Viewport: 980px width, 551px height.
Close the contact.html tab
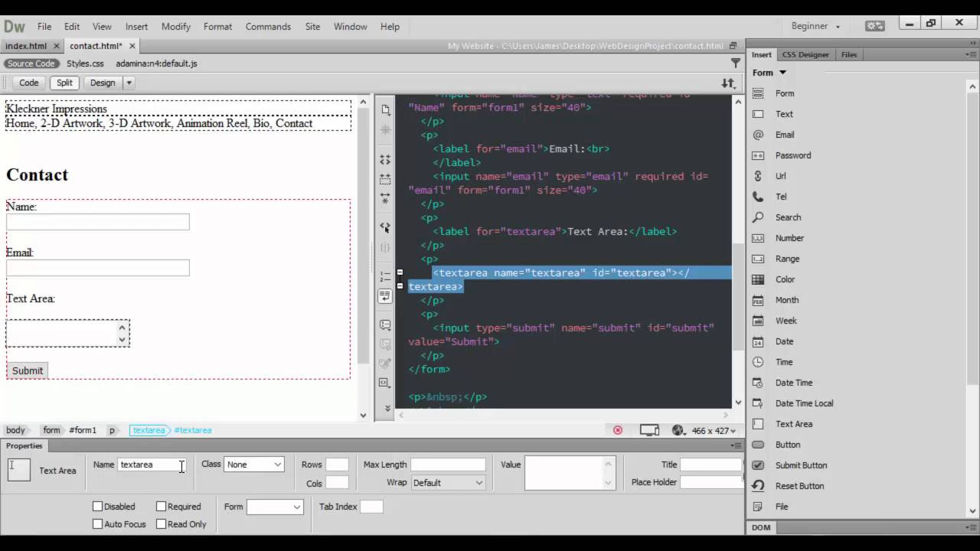[x=132, y=46]
